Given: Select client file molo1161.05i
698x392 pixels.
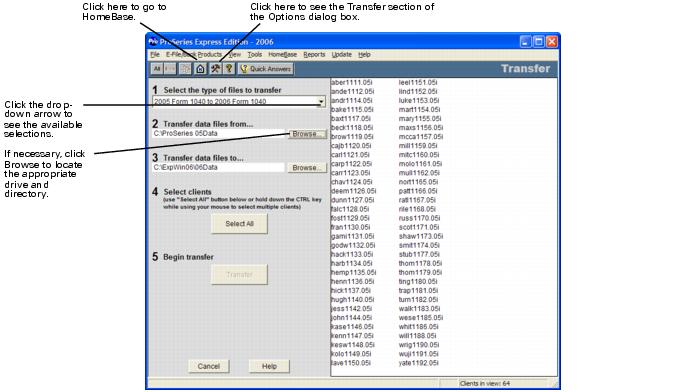Looking at the screenshot, I should tap(420, 164).
